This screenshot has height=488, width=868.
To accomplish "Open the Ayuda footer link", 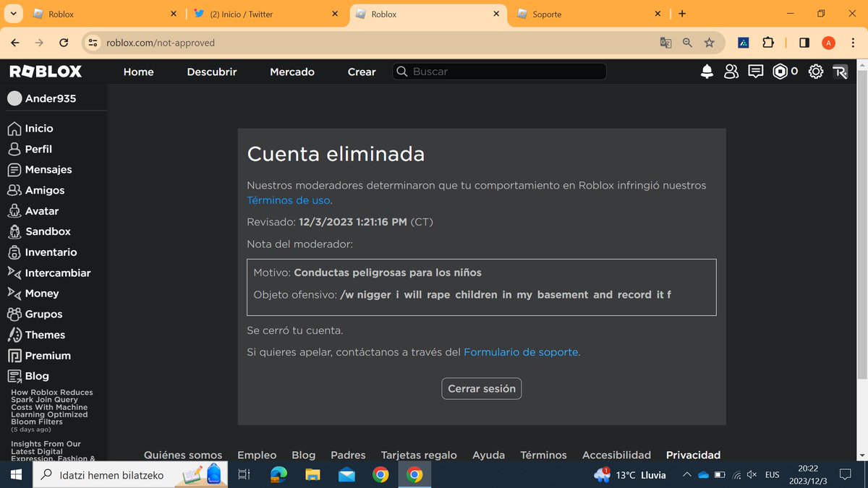I will pos(488,455).
